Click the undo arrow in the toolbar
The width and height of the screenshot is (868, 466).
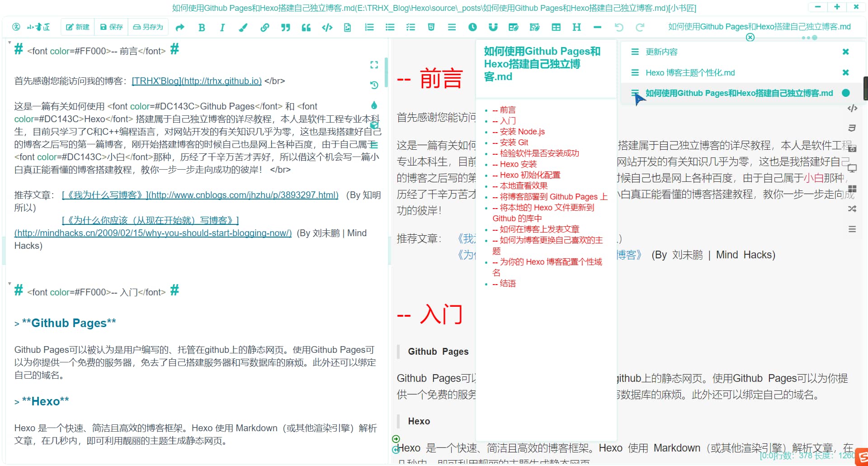tap(619, 28)
